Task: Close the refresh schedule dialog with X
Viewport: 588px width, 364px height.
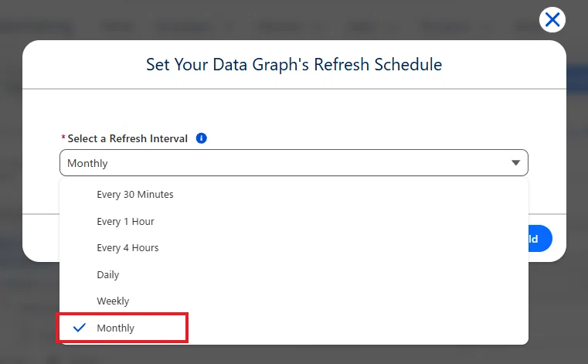Action: 552,19
